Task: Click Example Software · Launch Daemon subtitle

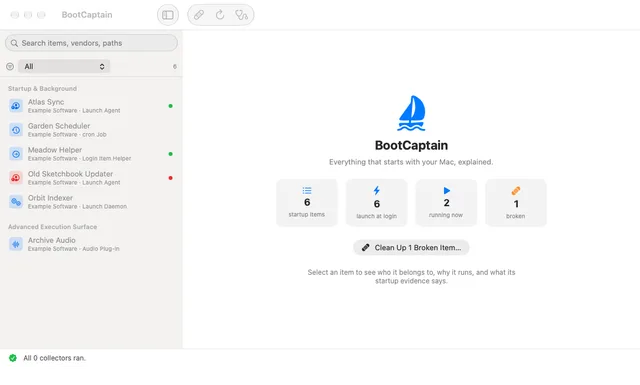Action: [x=78, y=207]
